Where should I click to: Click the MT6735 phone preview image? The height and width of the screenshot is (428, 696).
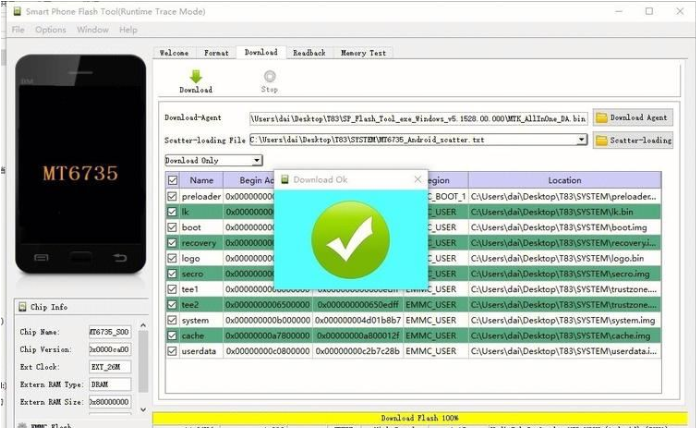click(80, 164)
